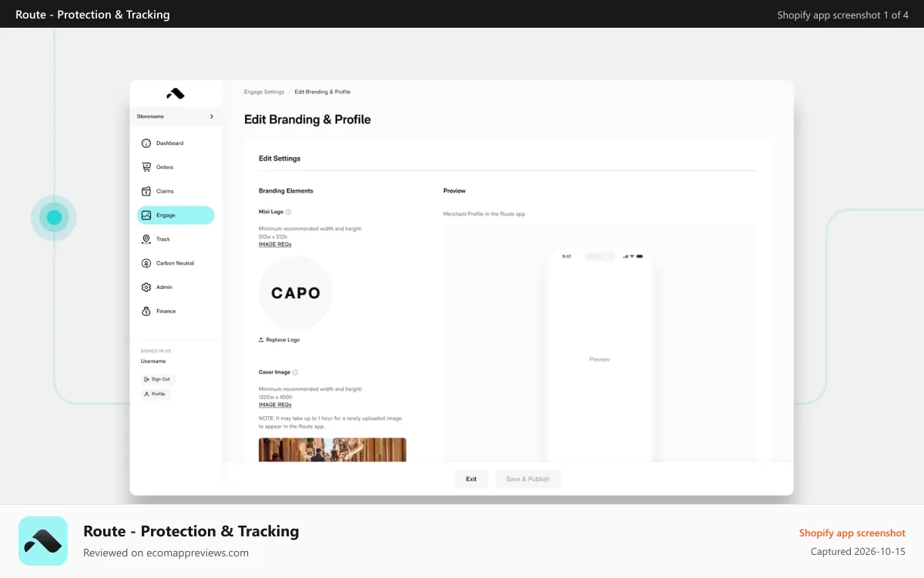Click the Exit button
This screenshot has width=924, height=578.
[x=471, y=479]
